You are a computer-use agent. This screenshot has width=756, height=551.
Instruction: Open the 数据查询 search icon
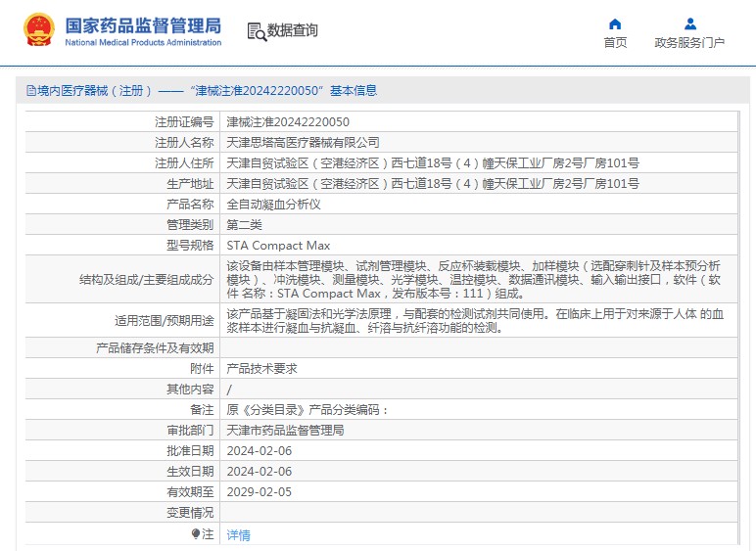[257, 31]
